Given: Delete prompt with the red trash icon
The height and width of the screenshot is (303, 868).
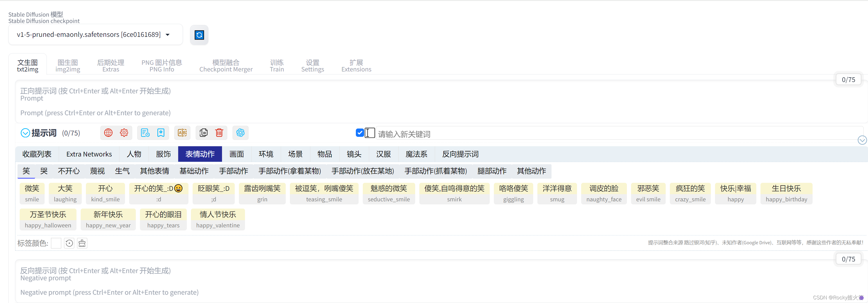Looking at the screenshot, I should (x=219, y=133).
